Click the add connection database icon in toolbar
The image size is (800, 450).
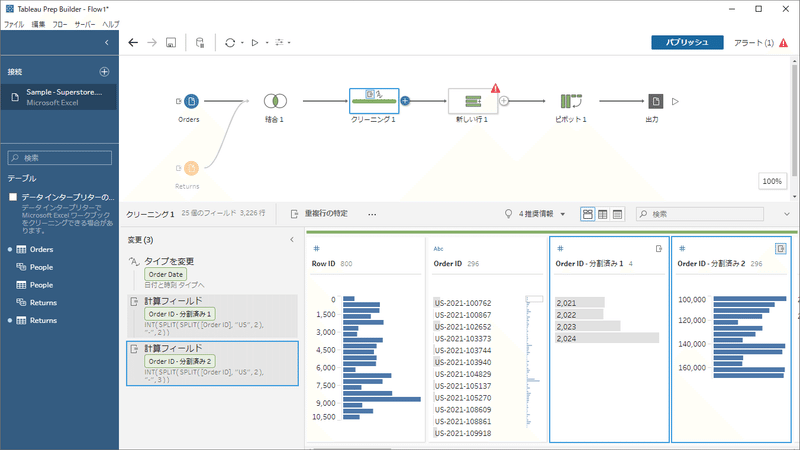(200, 43)
